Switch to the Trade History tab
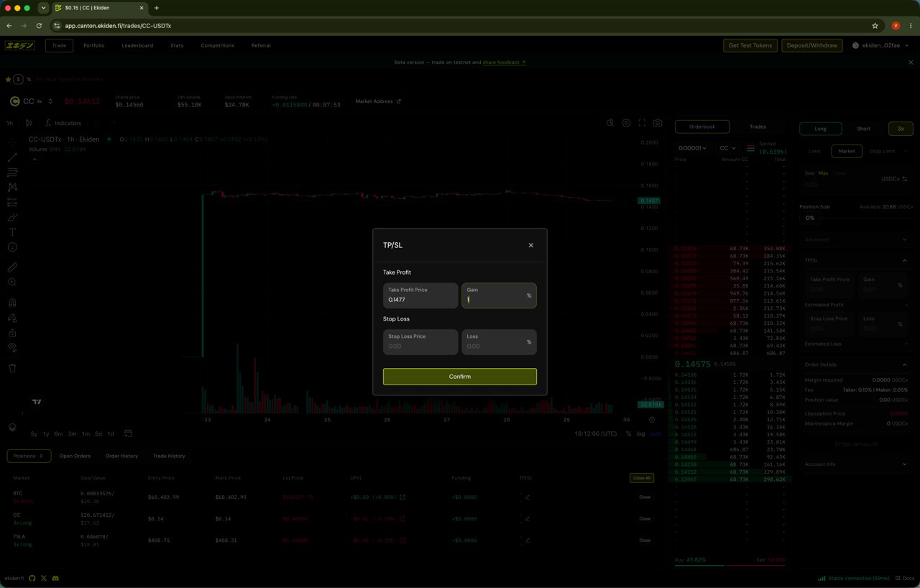The width and height of the screenshot is (920, 588). tap(169, 456)
